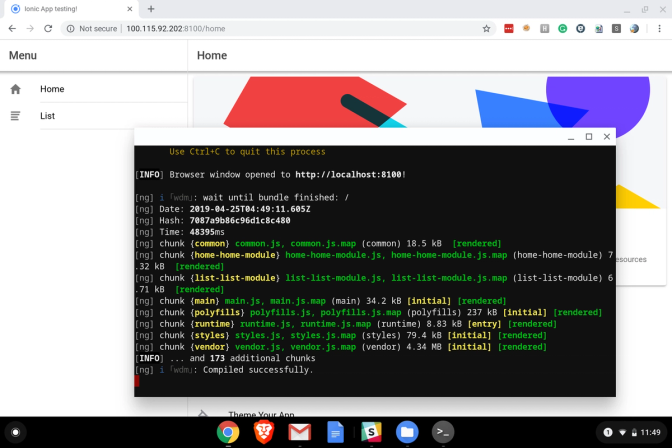Screen dimensions: 672x448
Task: Open the extension icon left of S icon
Action: [x=599, y=29]
